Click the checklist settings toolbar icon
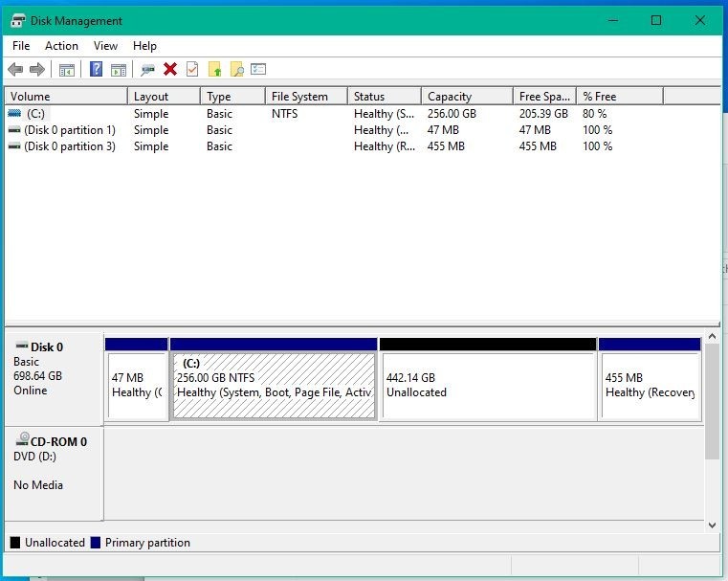 point(258,69)
